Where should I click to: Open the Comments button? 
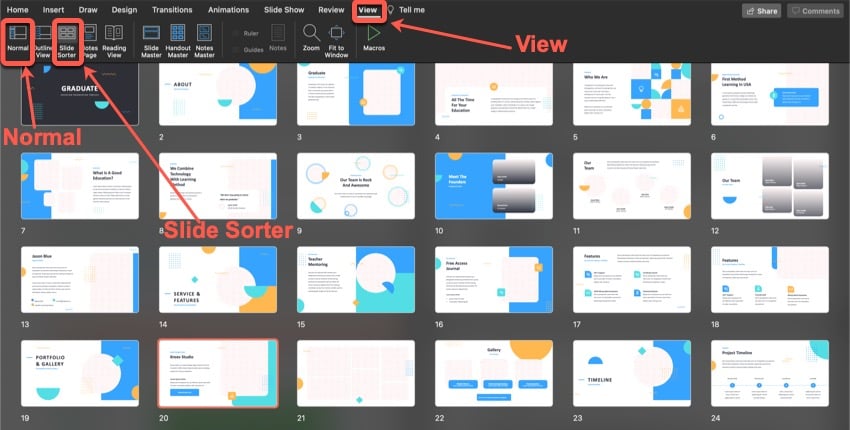point(815,10)
